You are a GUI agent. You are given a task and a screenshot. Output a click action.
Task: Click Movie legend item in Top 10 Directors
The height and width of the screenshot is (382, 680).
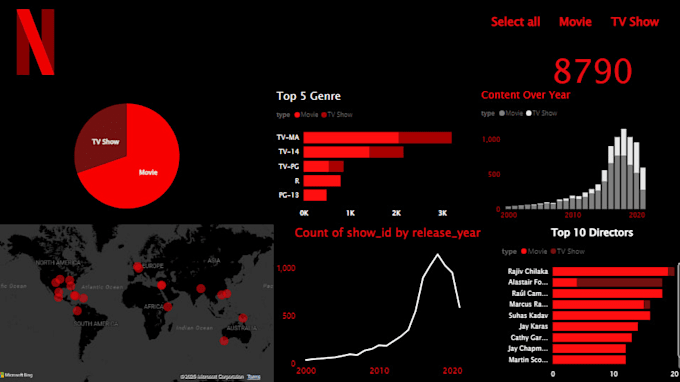click(x=534, y=251)
